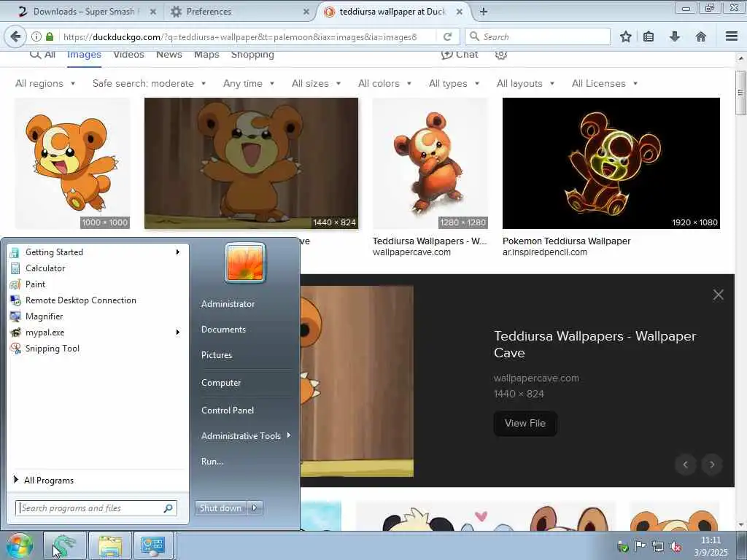Show next image in detail panel
This screenshot has width=747, height=560.
(x=712, y=464)
